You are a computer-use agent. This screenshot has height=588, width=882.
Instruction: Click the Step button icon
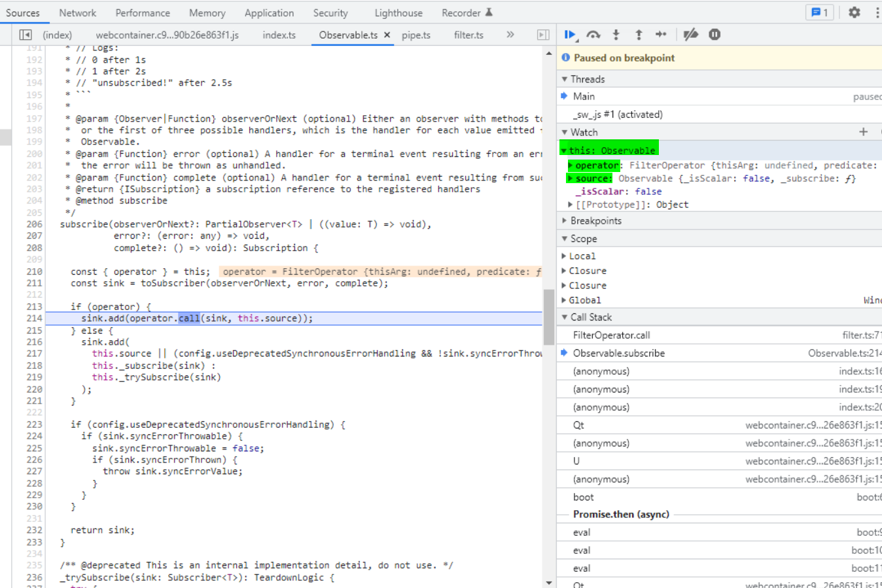coord(661,35)
